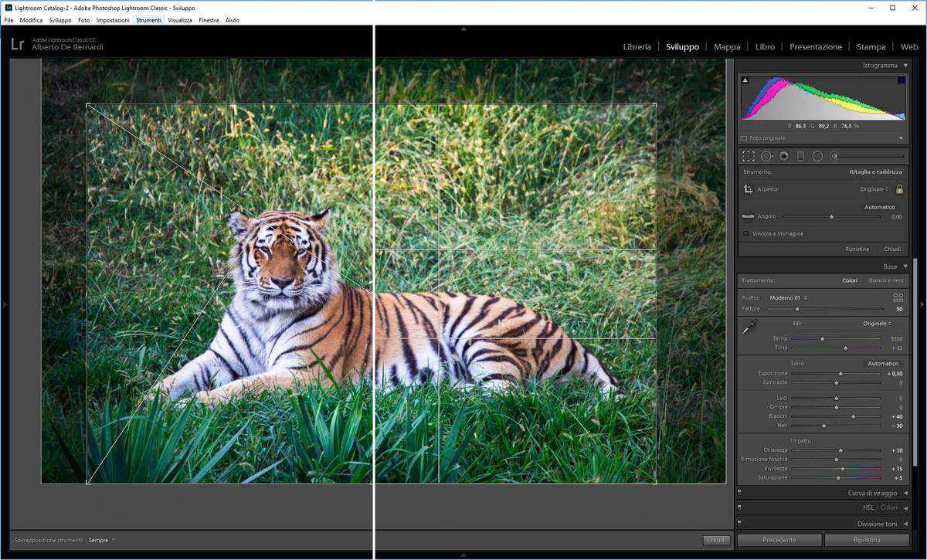This screenshot has height=560, width=927.
Task: Switch to the Libreria module
Action: [637, 47]
